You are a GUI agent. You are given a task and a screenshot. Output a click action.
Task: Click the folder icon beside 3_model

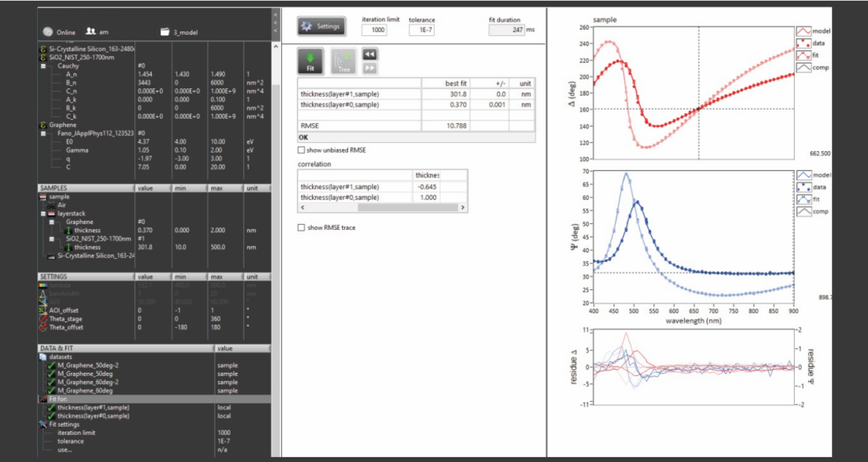click(x=165, y=32)
